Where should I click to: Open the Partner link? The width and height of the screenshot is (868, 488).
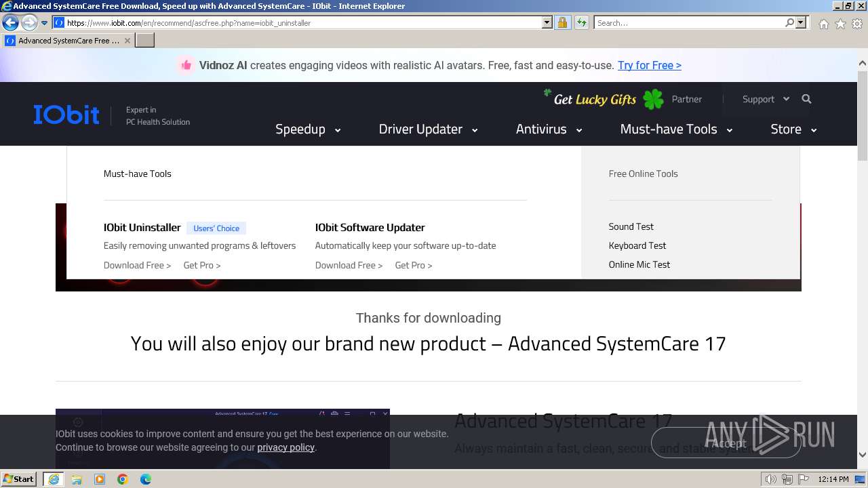point(686,99)
